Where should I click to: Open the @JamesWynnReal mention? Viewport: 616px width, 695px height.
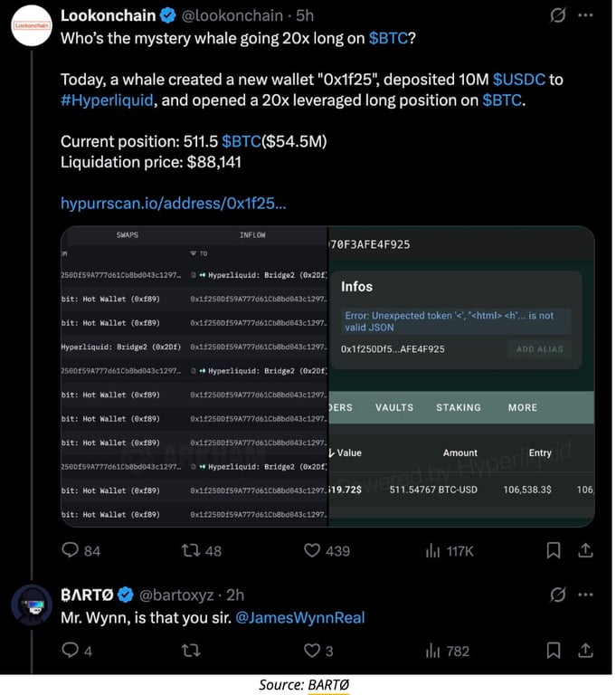point(300,617)
